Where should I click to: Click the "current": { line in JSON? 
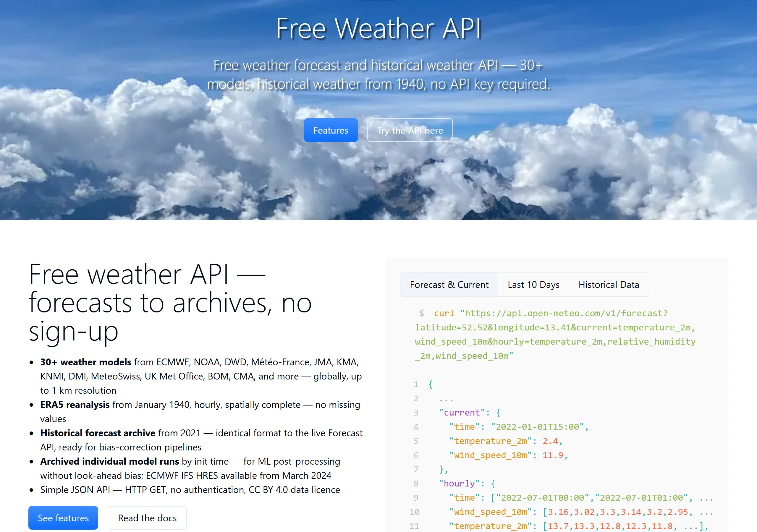(x=470, y=412)
